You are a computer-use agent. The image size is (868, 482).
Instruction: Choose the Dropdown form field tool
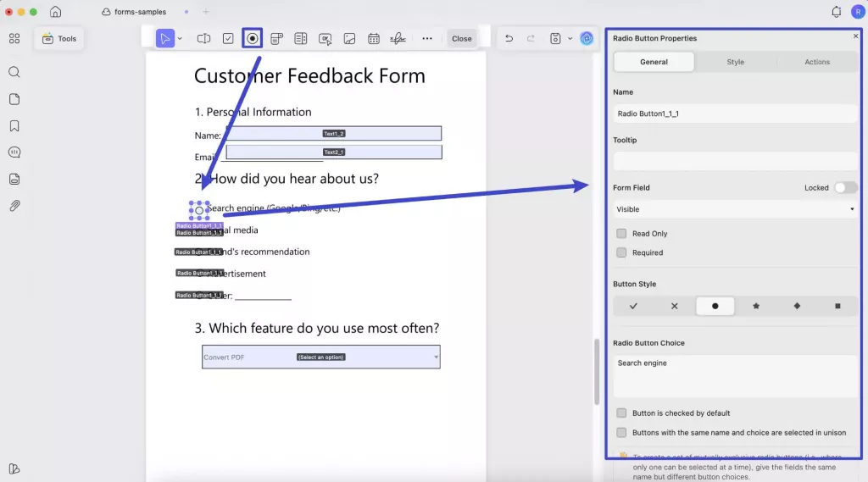(276, 38)
